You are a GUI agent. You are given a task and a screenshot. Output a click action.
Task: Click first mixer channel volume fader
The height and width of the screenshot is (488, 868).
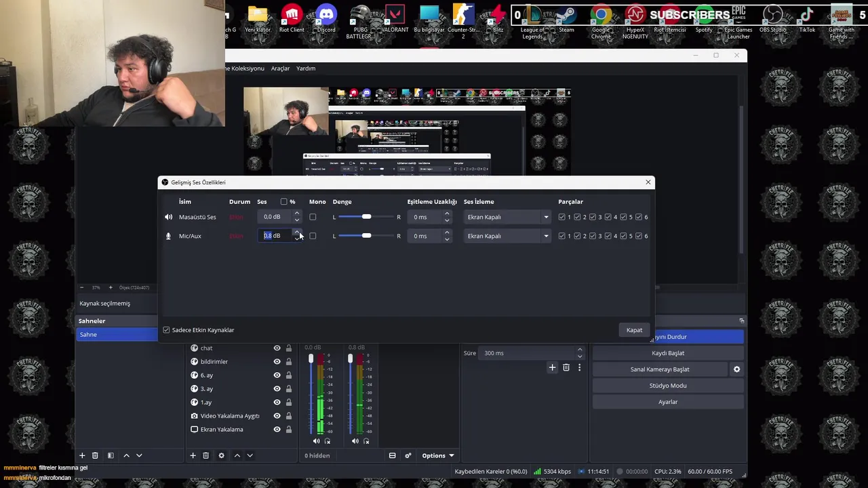[311, 359]
